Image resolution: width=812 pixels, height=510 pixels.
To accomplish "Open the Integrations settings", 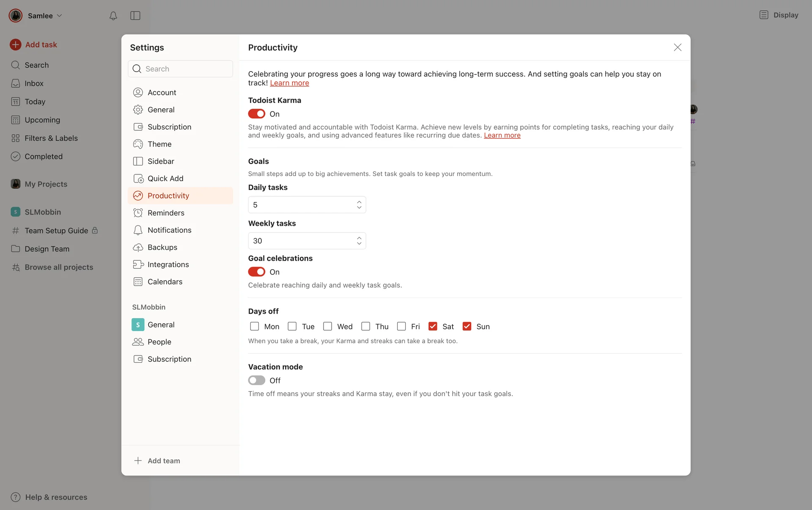I will coord(168,265).
